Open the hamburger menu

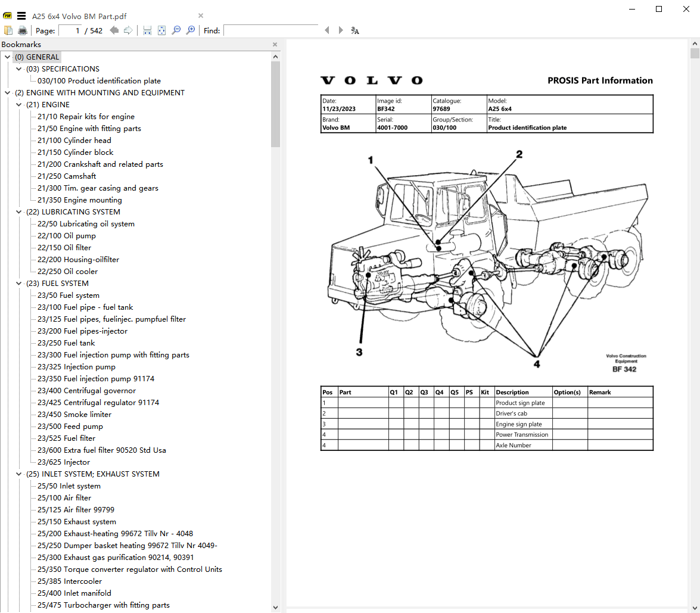(21, 16)
